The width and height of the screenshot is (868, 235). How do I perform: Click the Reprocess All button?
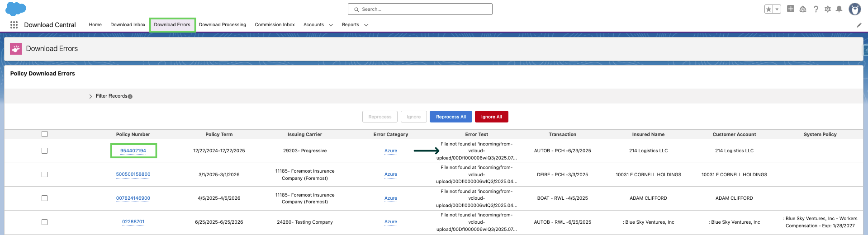pyautogui.click(x=451, y=117)
